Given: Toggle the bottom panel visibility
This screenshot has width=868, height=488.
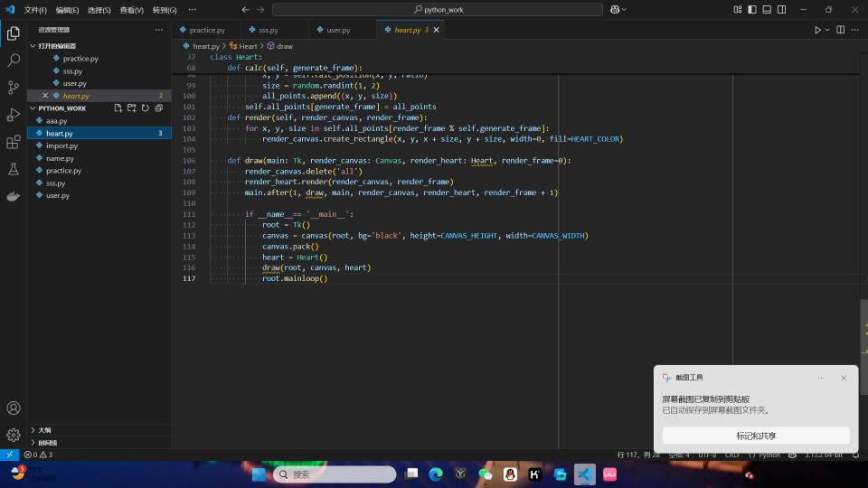Looking at the screenshot, I should pos(767,9).
